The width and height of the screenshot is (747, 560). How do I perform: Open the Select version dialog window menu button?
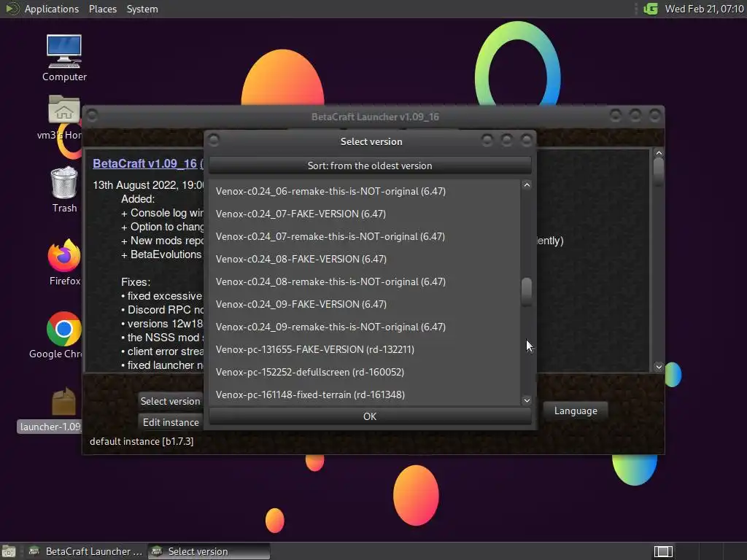pos(214,140)
